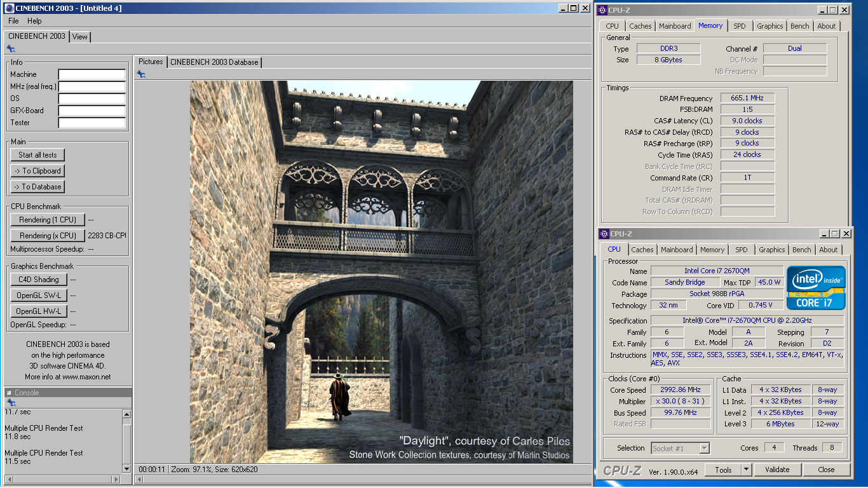The image size is (868, 488).
Task: Click the Close button in CPU-Z
Action: [x=826, y=470]
